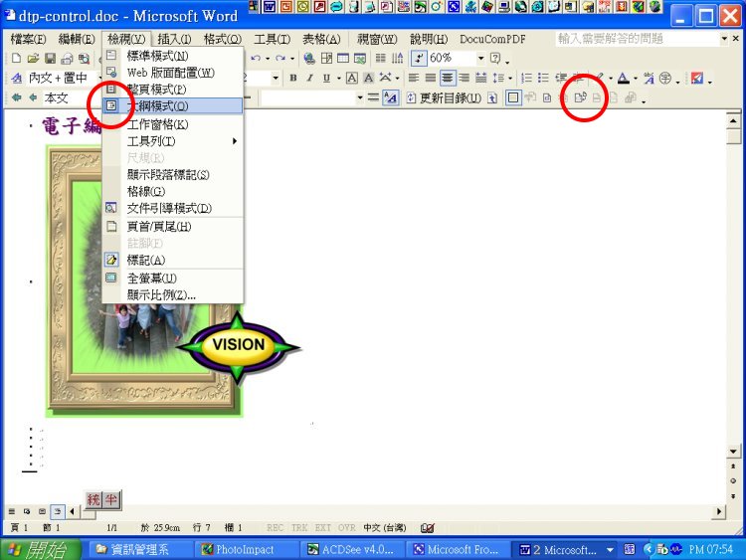This screenshot has width=746, height=560.
Task: Apply font color with the A icon
Action: (x=624, y=78)
